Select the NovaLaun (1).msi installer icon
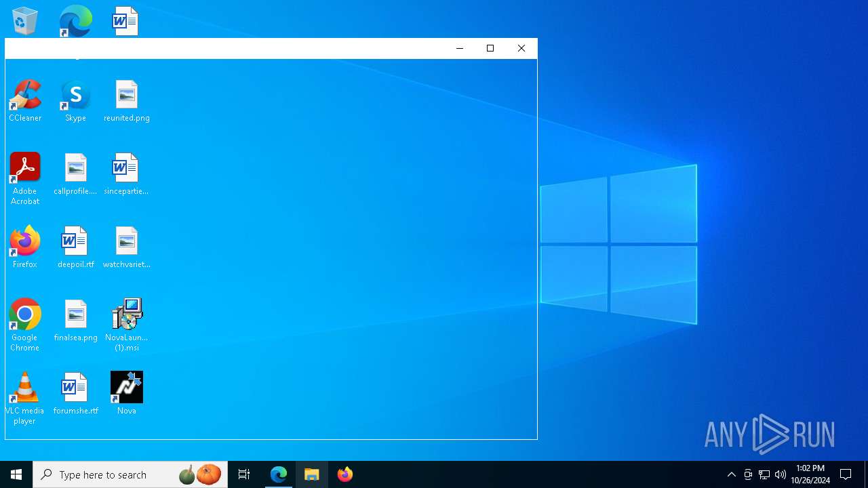868x488 pixels. coord(126,325)
